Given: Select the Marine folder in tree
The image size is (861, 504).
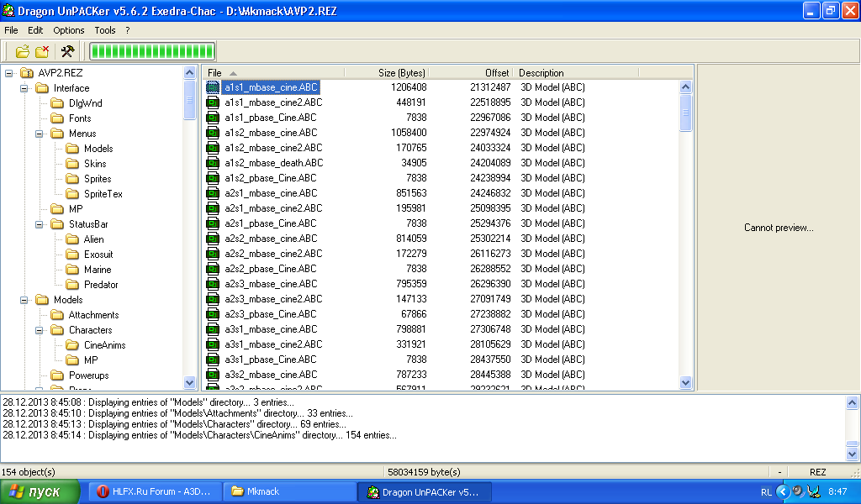Looking at the screenshot, I should [x=98, y=270].
